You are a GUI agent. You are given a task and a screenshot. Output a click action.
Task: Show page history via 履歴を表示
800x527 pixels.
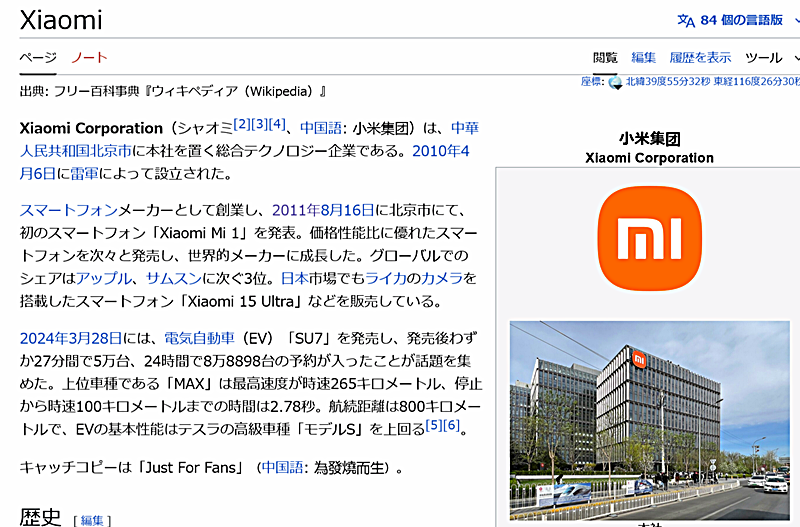pos(700,57)
